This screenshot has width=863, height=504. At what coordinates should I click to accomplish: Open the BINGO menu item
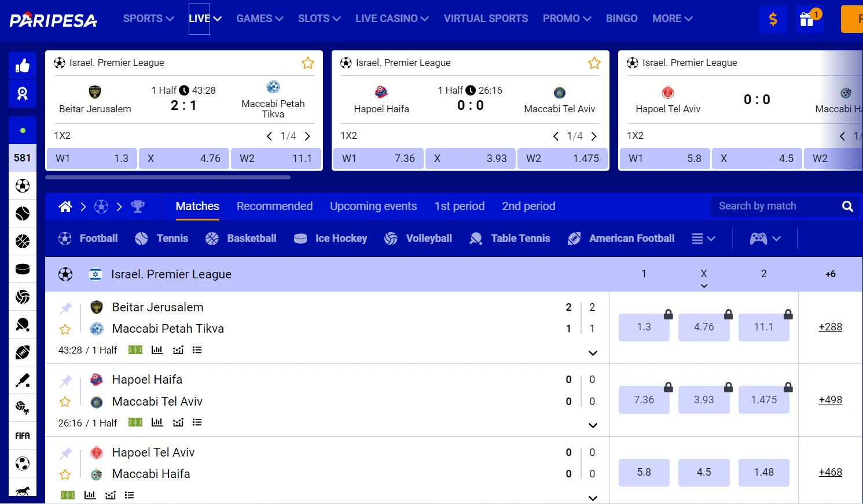point(622,19)
